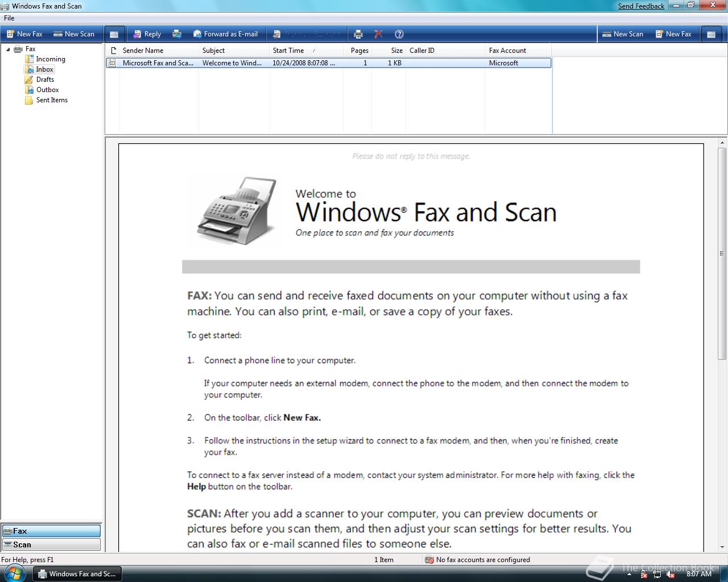
Task: Click the muted volume icon in system tray
Action: point(671,575)
